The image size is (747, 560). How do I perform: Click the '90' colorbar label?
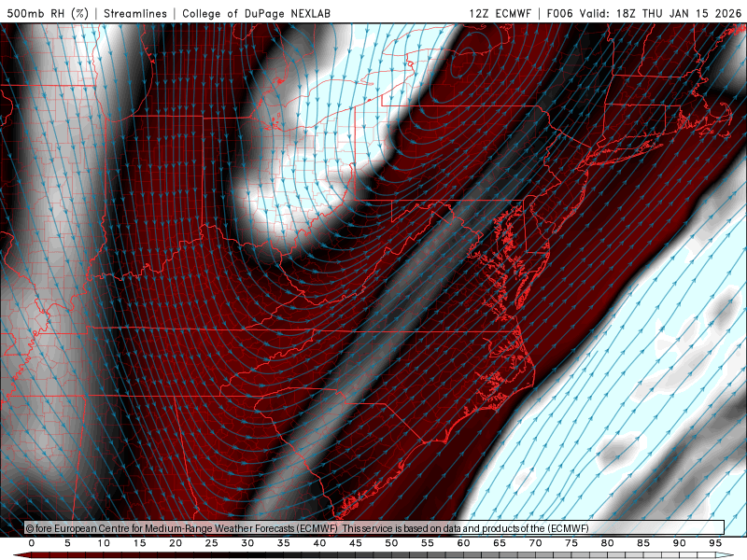[680, 543]
